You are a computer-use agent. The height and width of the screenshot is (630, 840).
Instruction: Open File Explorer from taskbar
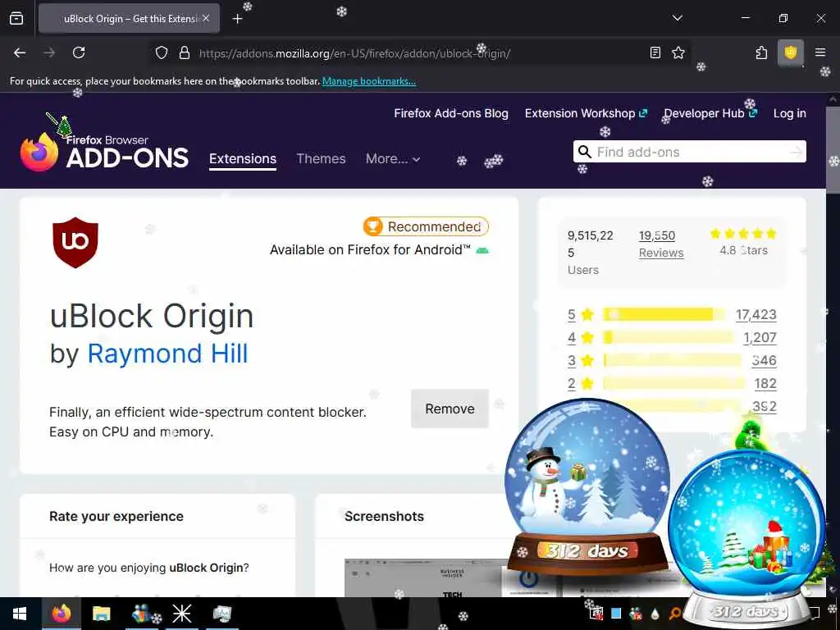(101, 614)
